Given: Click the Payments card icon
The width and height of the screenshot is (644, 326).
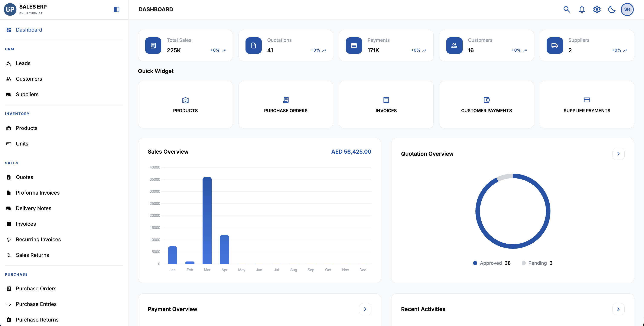Looking at the screenshot, I should point(354,46).
